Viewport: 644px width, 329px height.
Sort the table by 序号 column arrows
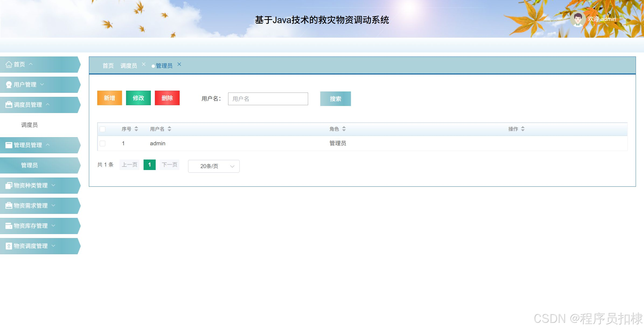click(136, 129)
